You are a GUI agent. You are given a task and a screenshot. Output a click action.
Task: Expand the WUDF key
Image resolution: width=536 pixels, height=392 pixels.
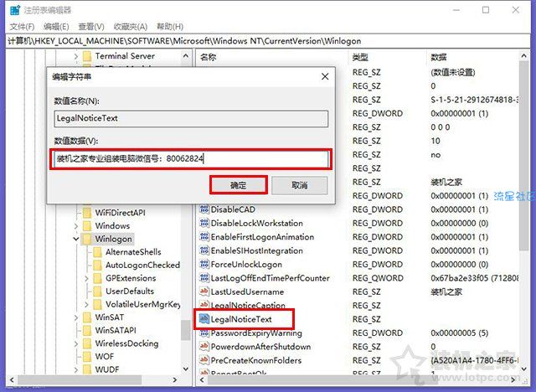pyautogui.click(x=76, y=369)
